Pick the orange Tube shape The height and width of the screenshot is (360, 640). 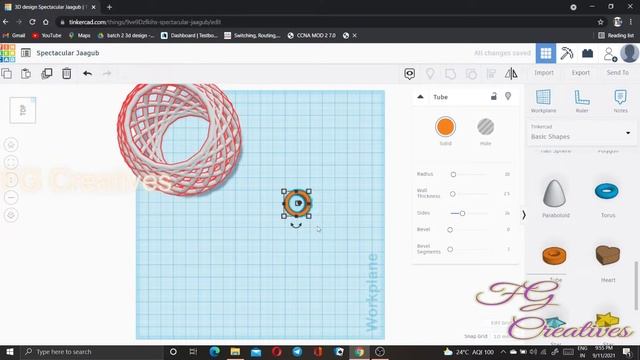click(x=554, y=255)
